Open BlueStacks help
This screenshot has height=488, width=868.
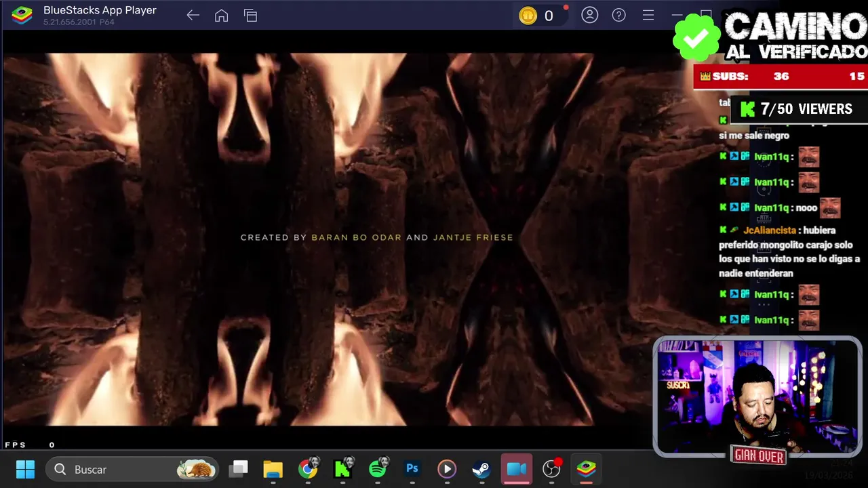(619, 15)
